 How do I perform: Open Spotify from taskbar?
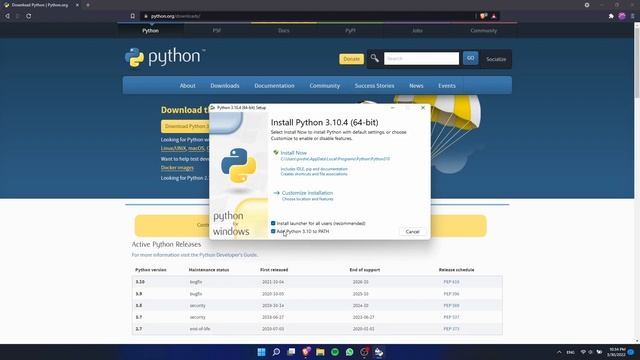(335, 352)
